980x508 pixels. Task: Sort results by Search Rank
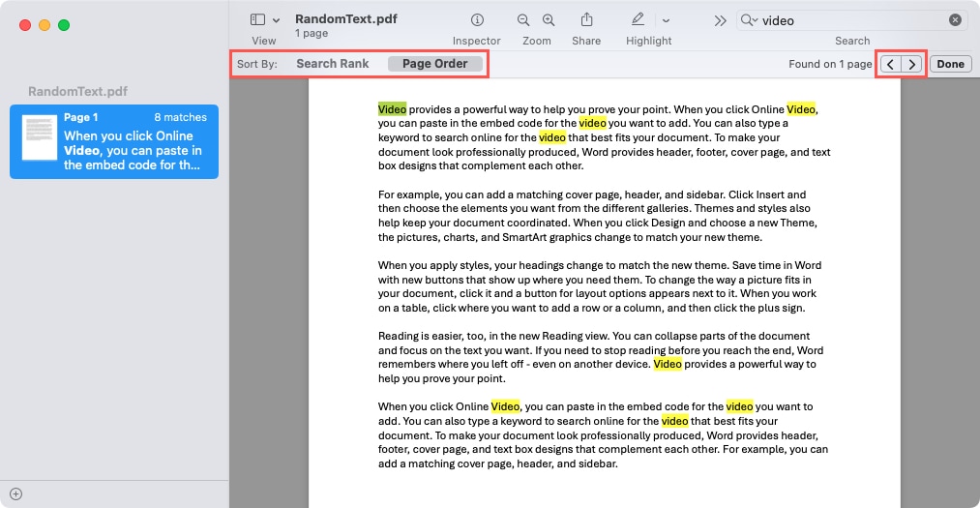tap(333, 64)
